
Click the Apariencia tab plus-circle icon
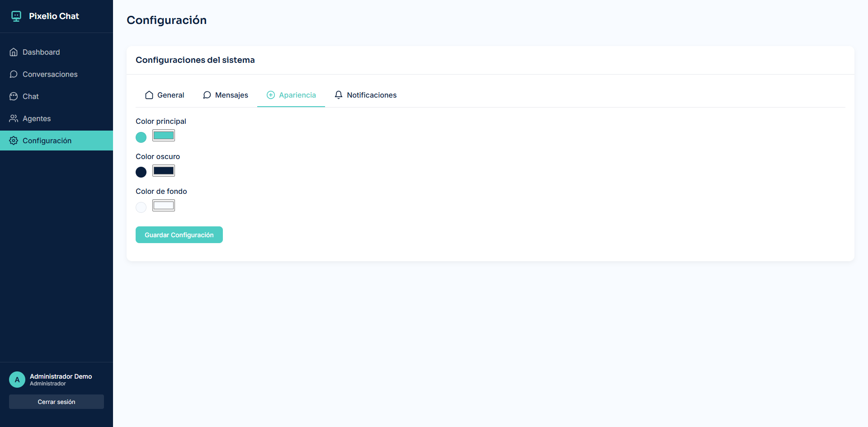tap(271, 95)
